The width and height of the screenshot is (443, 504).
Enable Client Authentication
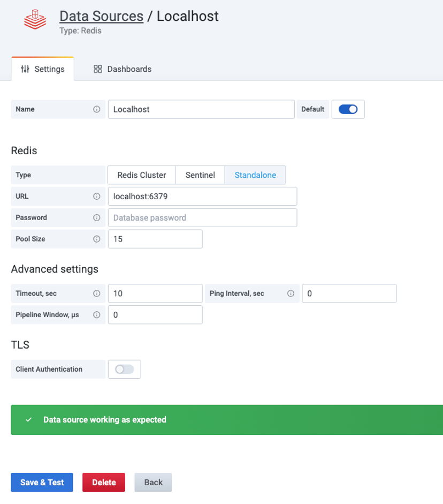coord(124,369)
